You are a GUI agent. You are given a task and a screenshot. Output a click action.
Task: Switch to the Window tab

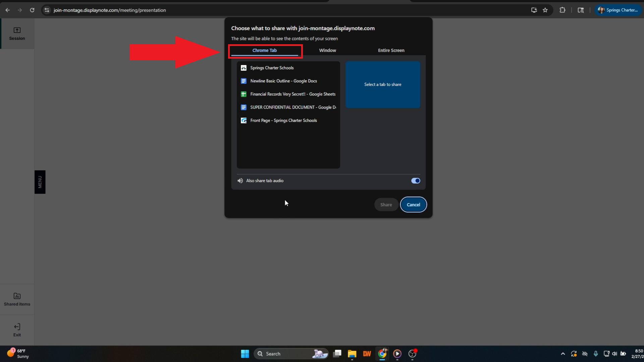click(327, 50)
